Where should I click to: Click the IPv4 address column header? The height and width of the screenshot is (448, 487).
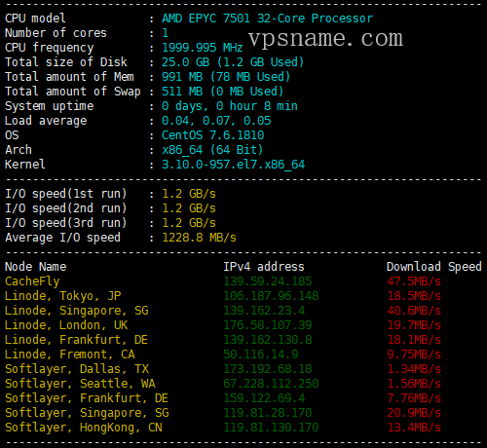tap(264, 267)
